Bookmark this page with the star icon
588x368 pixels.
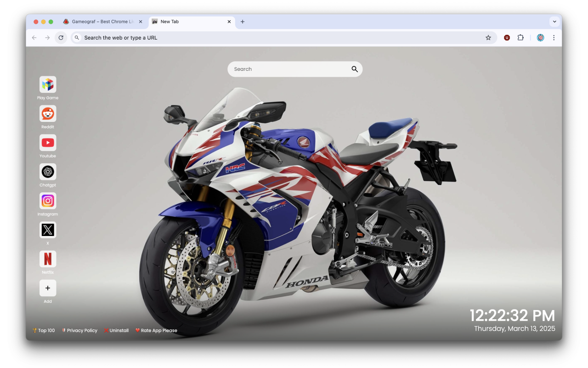pos(488,37)
